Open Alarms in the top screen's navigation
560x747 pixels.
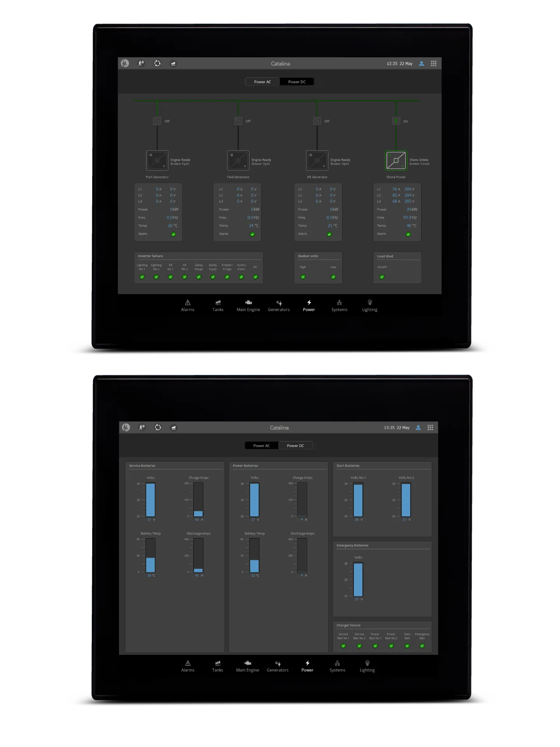point(187,306)
